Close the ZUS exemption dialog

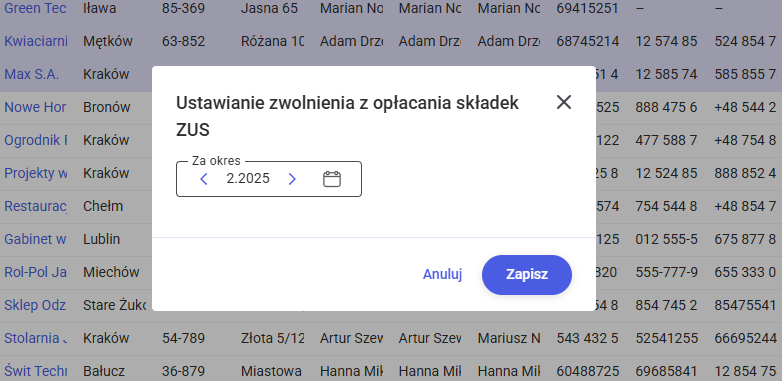click(x=564, y=102)
